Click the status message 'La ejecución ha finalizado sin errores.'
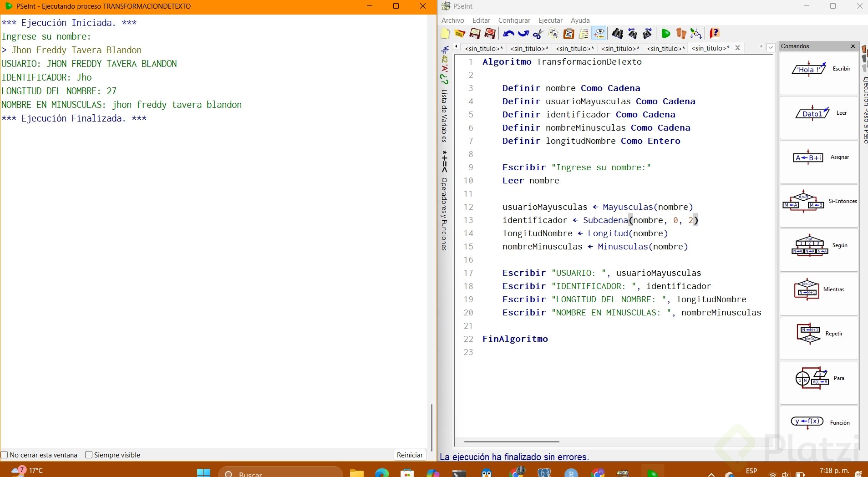 tap(514, 457)
